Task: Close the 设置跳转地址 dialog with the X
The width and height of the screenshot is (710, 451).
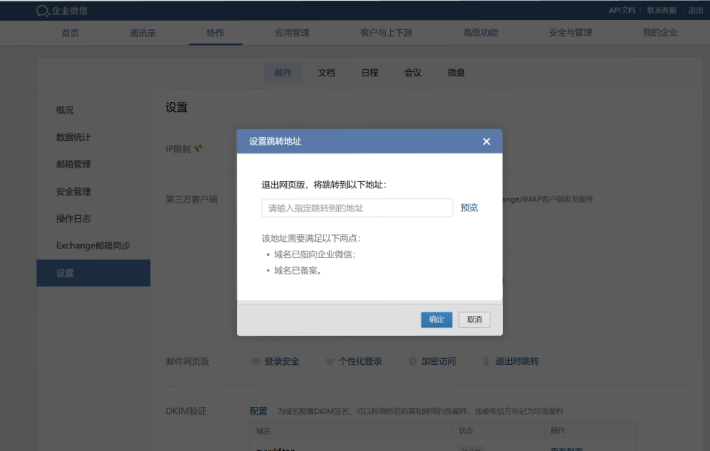Action: (x=486, y=142)
